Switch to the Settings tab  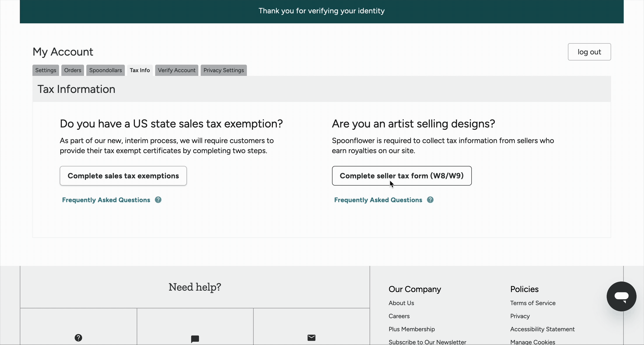(x=45, y=70)
